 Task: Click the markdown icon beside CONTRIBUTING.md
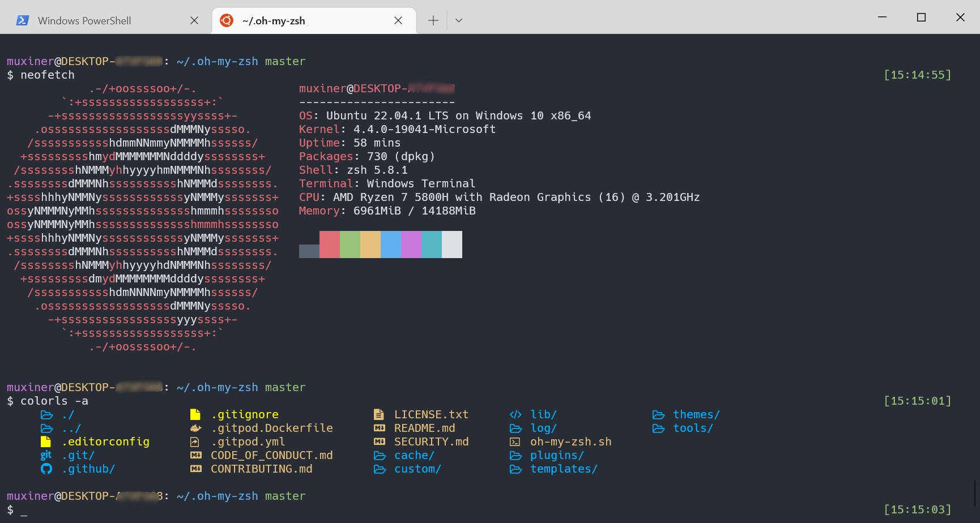click(x=196, y=469)
